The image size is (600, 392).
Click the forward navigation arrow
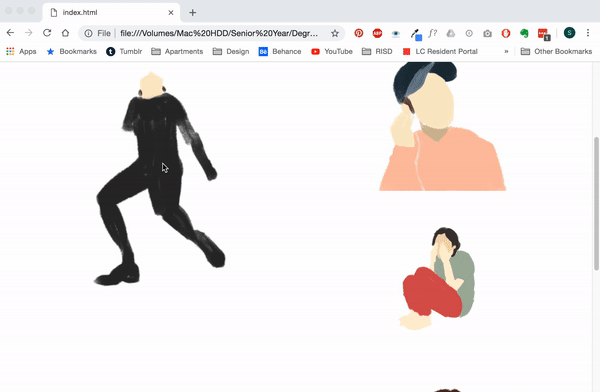29,33
